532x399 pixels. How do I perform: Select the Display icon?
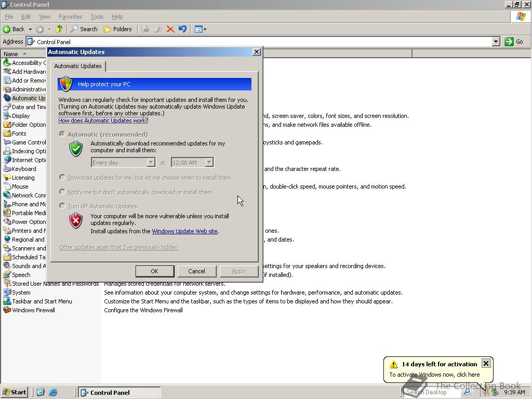pyautogui.click(x=7, y=116)
